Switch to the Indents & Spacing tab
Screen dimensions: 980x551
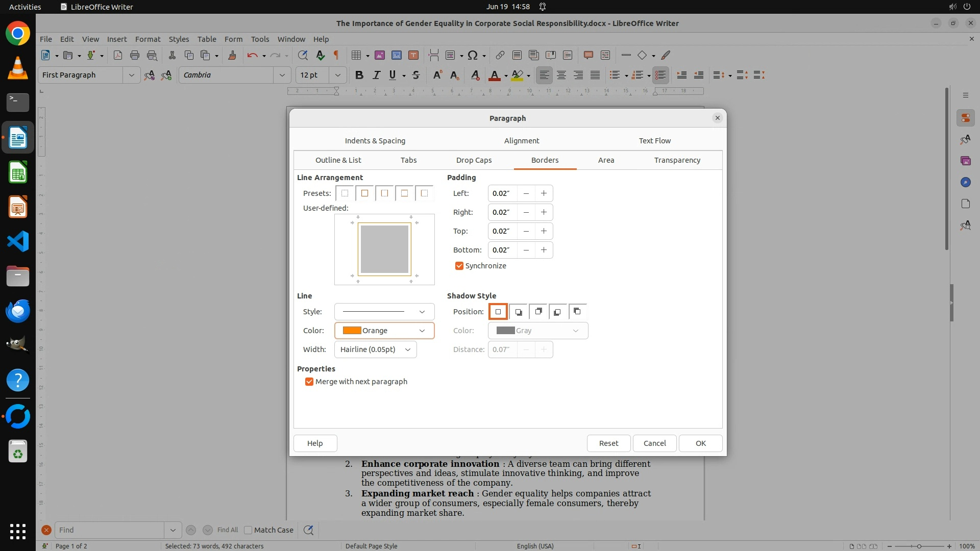[x=375, y=141]
